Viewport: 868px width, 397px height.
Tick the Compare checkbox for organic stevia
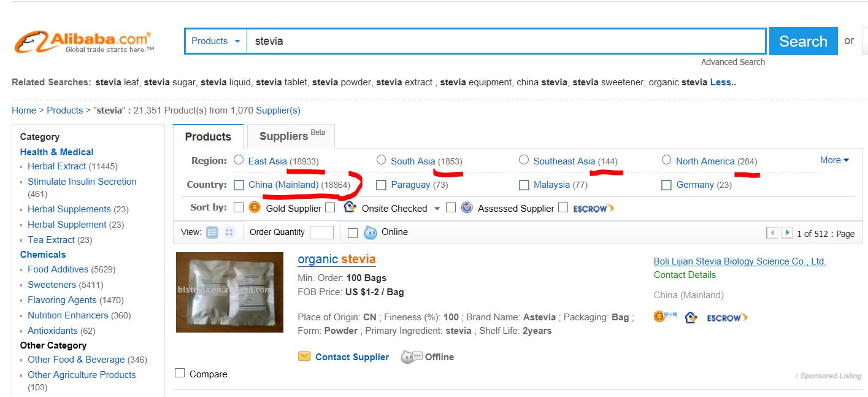[180, 373]
